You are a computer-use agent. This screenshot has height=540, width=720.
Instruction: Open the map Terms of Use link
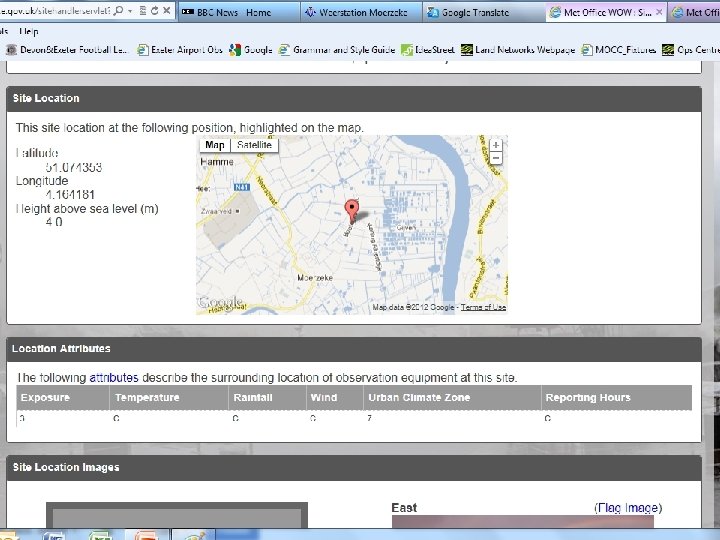484,307
